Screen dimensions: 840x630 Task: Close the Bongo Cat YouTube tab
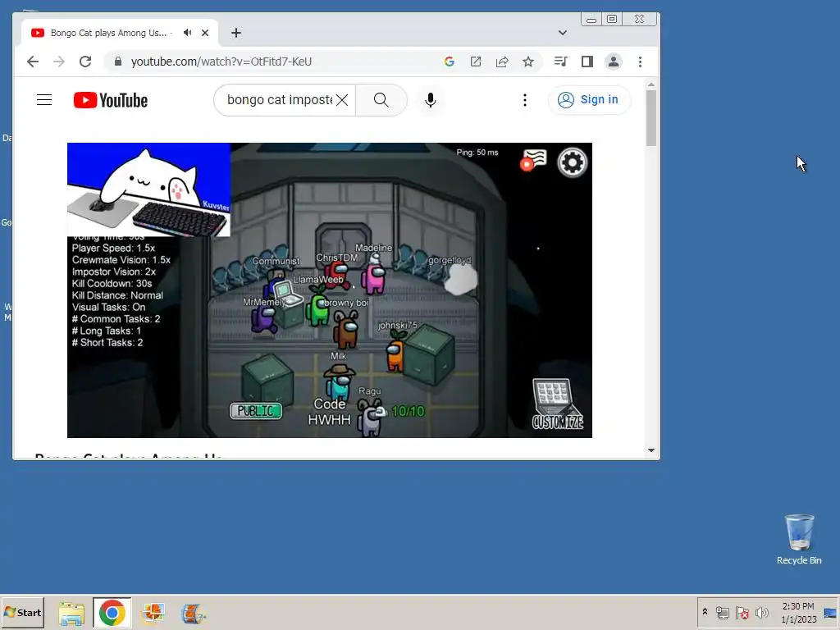[x=204, y=33]
